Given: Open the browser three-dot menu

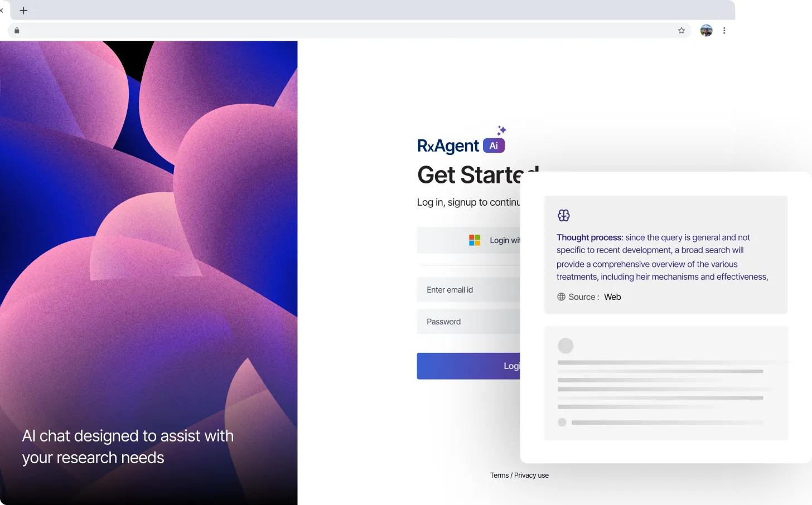Looking at the screenshot, I should click(x=724, y=31).
